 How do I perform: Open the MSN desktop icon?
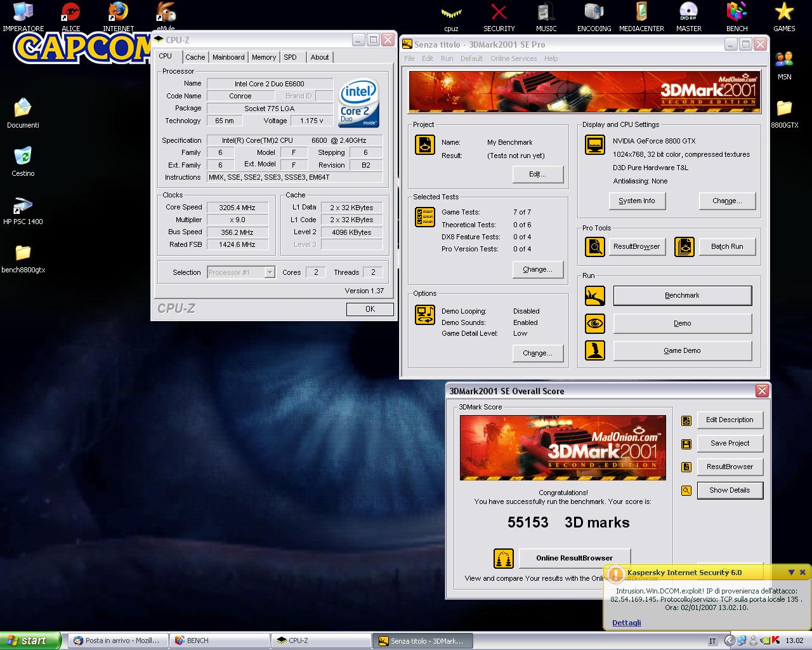click(785, 61)
